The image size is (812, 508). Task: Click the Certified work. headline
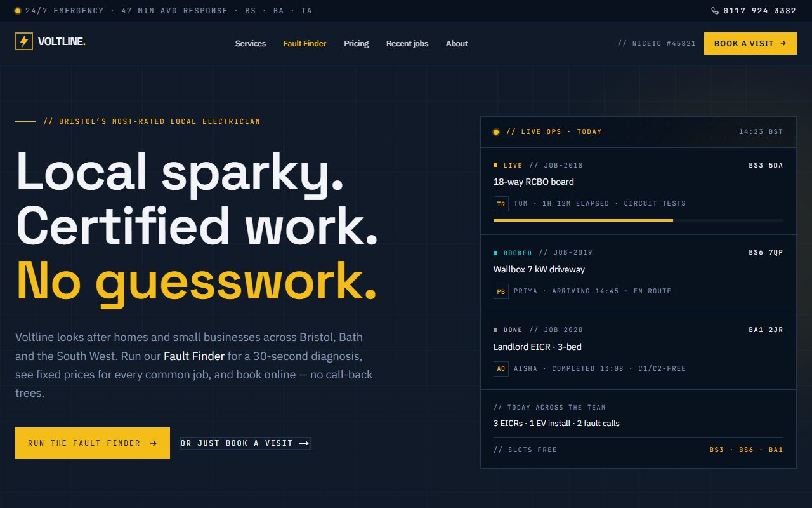(x=197, y=226)
